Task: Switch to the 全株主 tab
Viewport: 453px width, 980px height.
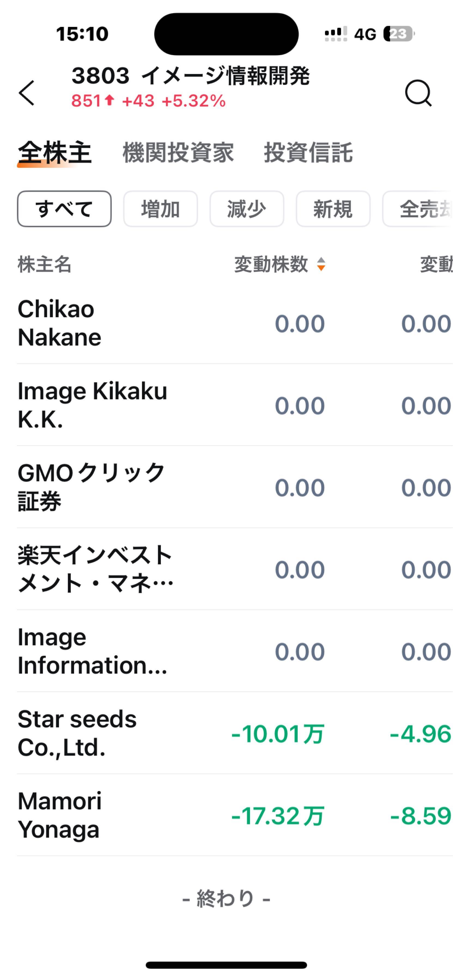Action: point(54,153)
